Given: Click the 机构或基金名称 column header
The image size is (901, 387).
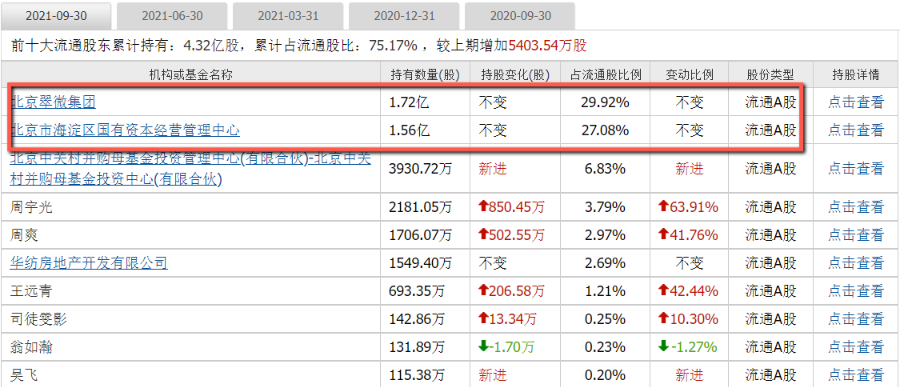Looking at the screenshot, I should point(191,75).
